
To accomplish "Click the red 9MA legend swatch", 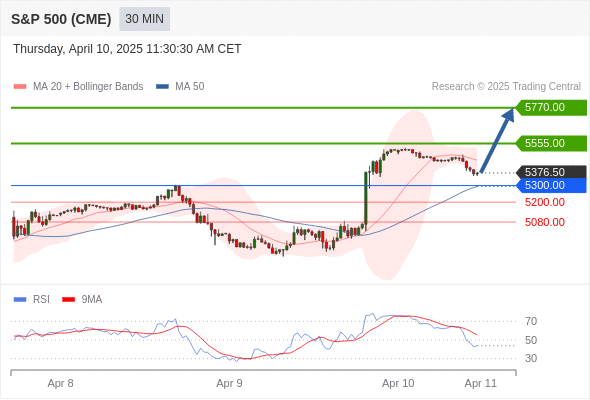I will click(68, 300).
